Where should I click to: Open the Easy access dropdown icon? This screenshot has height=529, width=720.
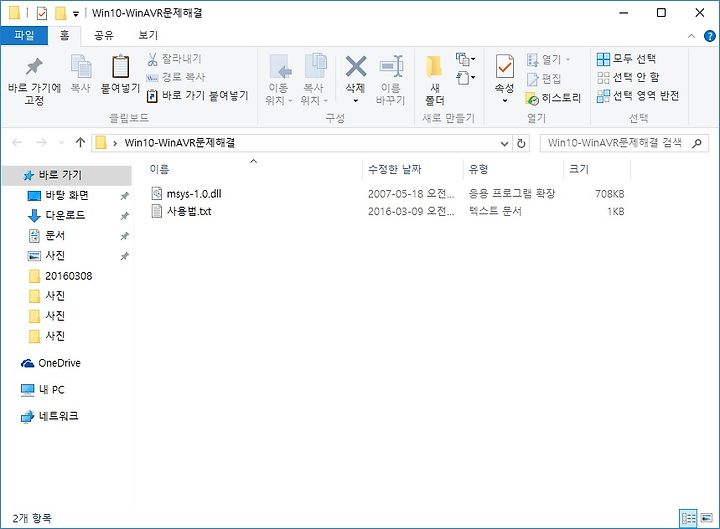465,78
